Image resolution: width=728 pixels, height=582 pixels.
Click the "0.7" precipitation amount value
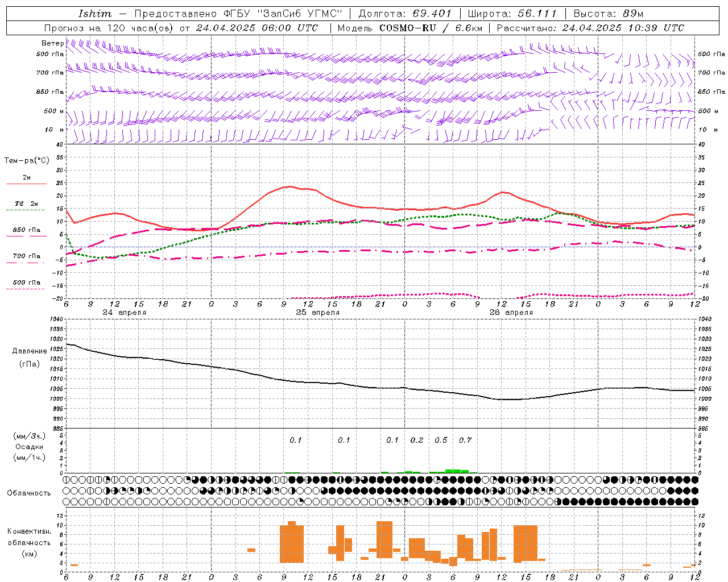(x=465, y=440)
